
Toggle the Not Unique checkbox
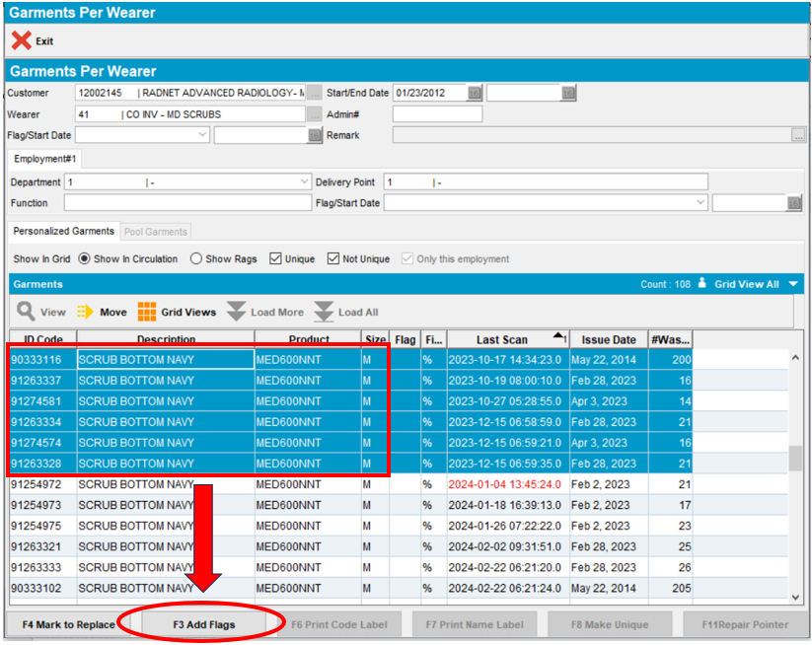(333, 259)
